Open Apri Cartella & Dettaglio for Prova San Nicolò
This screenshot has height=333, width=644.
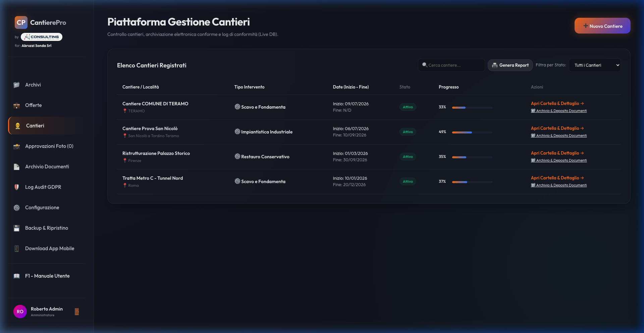(x=557, y=128)
